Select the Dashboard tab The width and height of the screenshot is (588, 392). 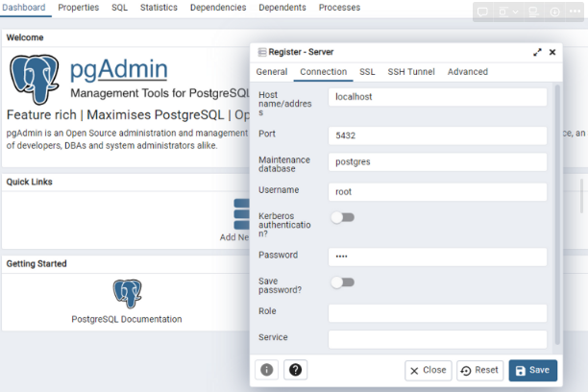[24, 8]
